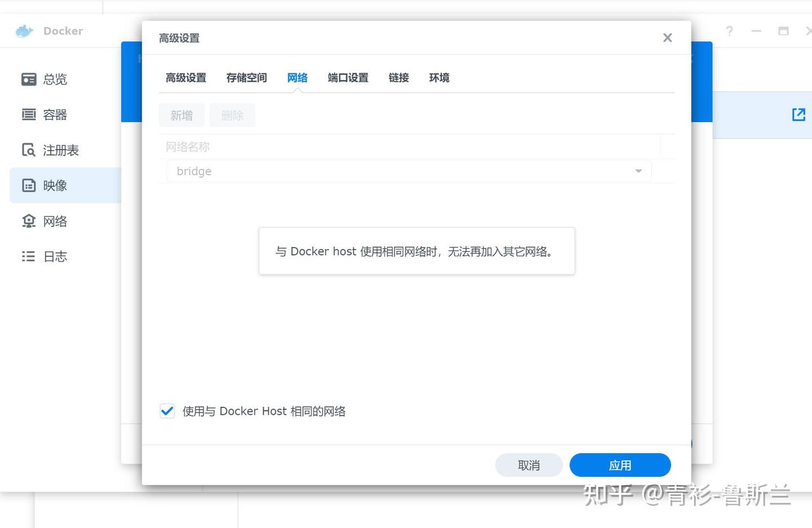Viewport: 812px width, 528px height.
Task: Open the 网络 network sidebar icon
Action: 29,221
